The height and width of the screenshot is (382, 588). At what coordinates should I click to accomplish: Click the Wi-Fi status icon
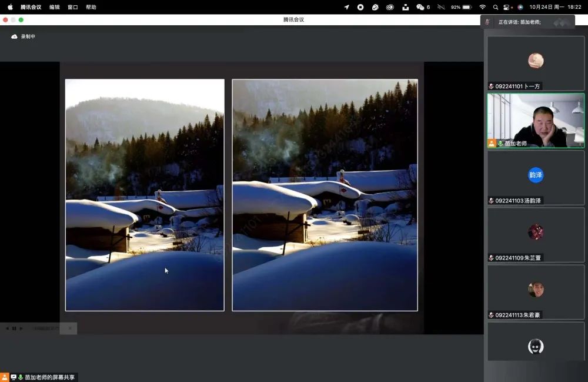click(x=483, y=7)
